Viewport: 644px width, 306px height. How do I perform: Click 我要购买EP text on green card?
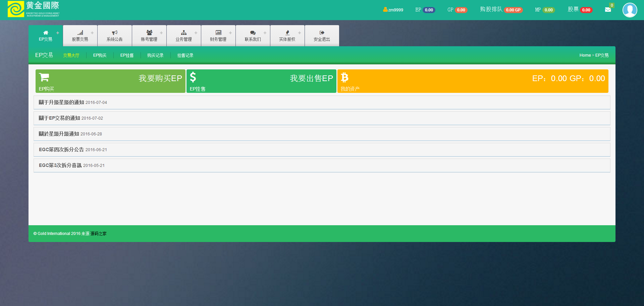(x=160, y=78)
